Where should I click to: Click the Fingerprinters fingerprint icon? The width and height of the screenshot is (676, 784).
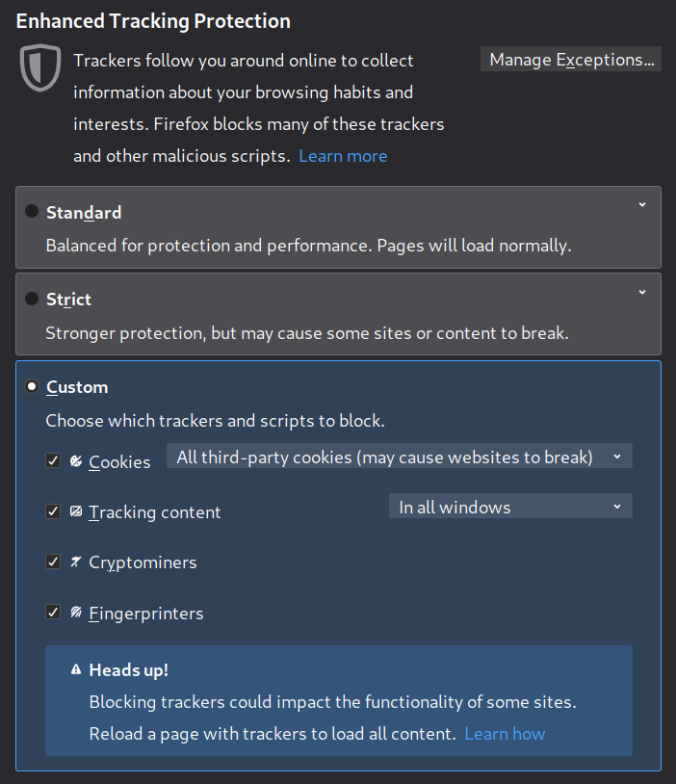76,612
